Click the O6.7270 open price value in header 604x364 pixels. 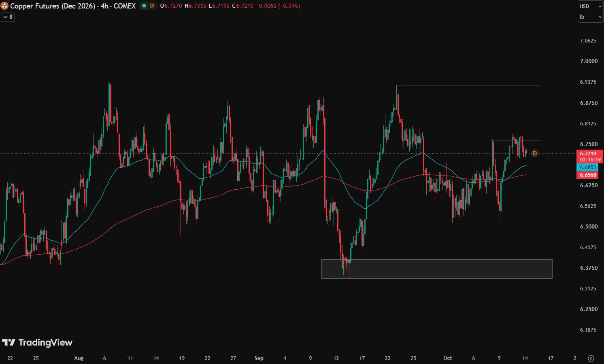click(x=171, y=6)
